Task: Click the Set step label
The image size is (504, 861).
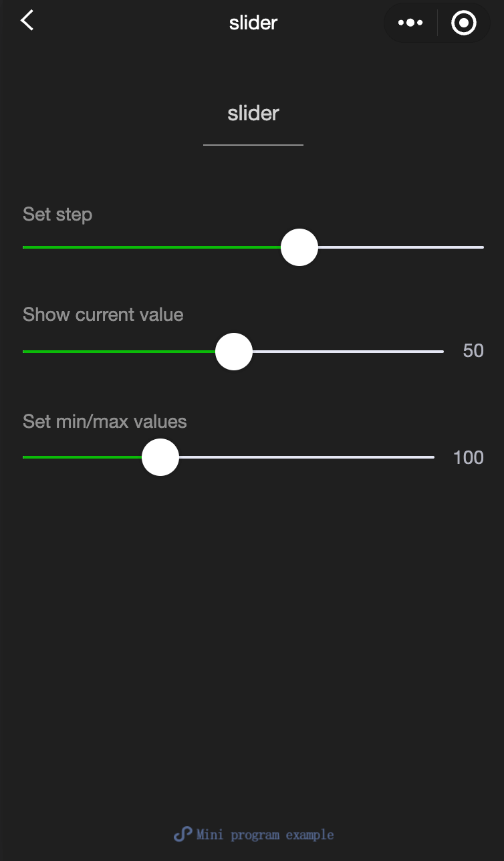Action: (x=57, y=215)
